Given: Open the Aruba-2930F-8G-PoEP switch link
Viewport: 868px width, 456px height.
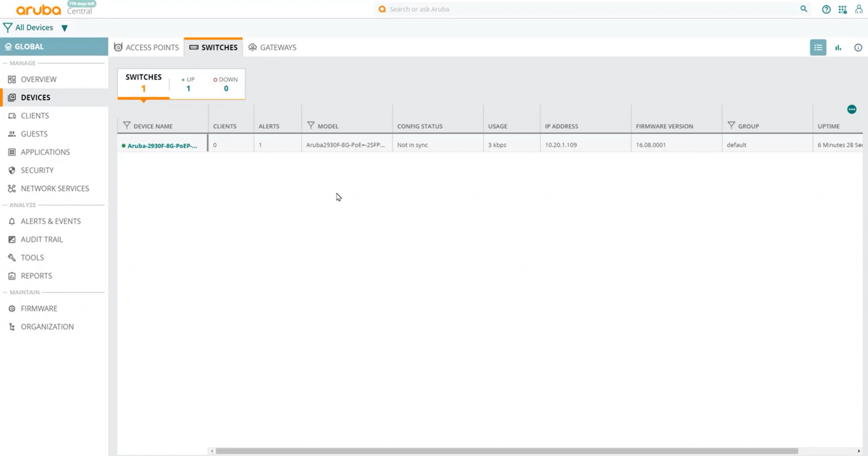Looking at the screenshot, I should (162, 145).
